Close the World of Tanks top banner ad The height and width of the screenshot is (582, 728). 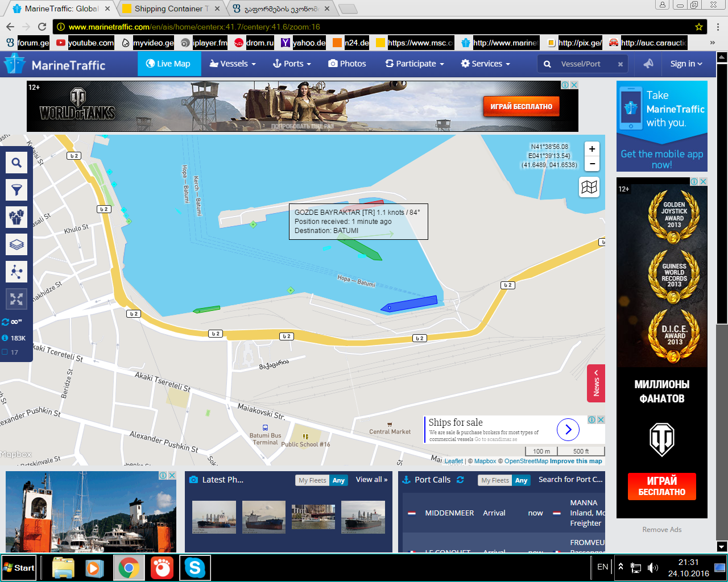pyautogui.click(x=574, y=85)
